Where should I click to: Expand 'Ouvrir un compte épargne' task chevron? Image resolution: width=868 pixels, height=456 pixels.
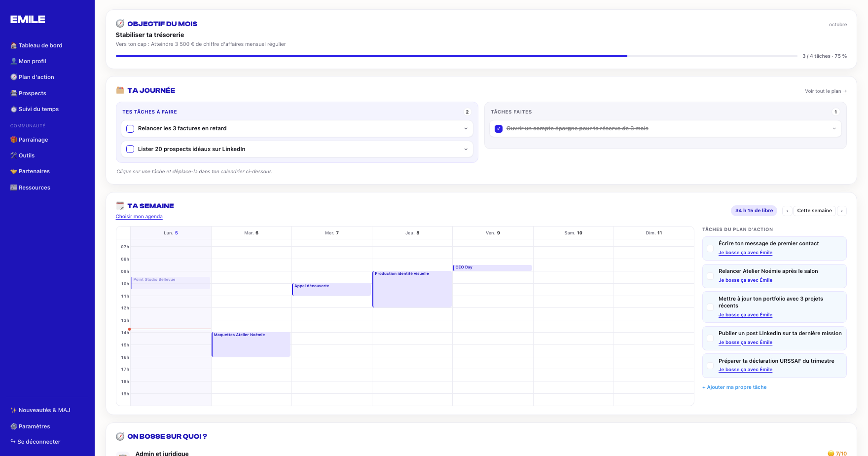tap(834, 129)
